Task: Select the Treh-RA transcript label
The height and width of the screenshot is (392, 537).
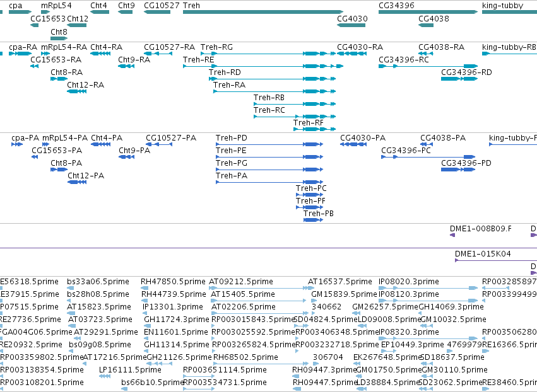Action: pos(229,85)
